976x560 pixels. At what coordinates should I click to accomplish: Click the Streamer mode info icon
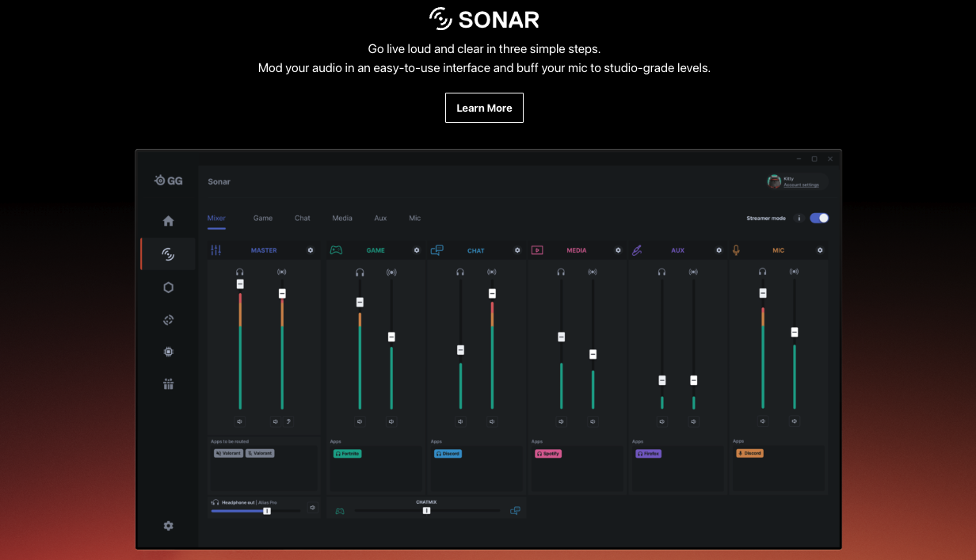tap(799, 218)
